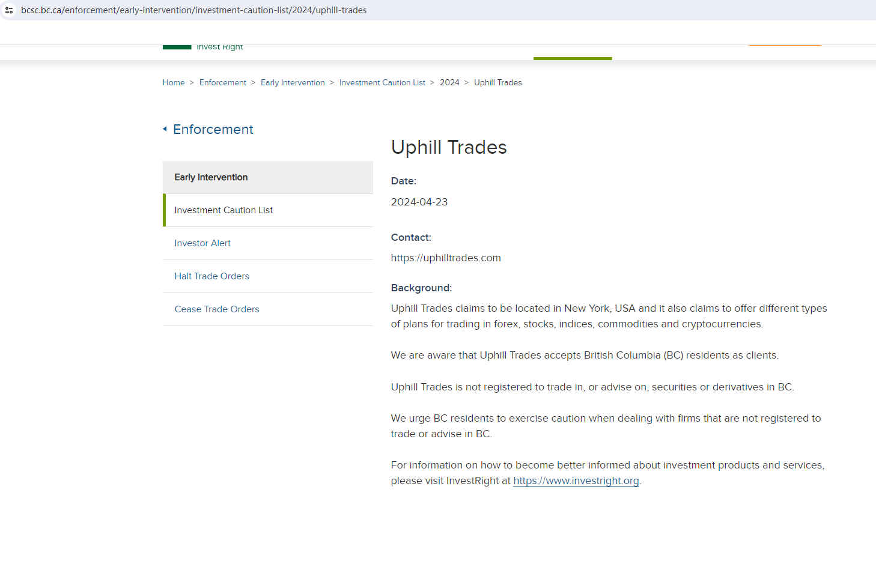Click the site information icon in address bar
The width and height of the screenshot is (876, 588).
[9, 10]
